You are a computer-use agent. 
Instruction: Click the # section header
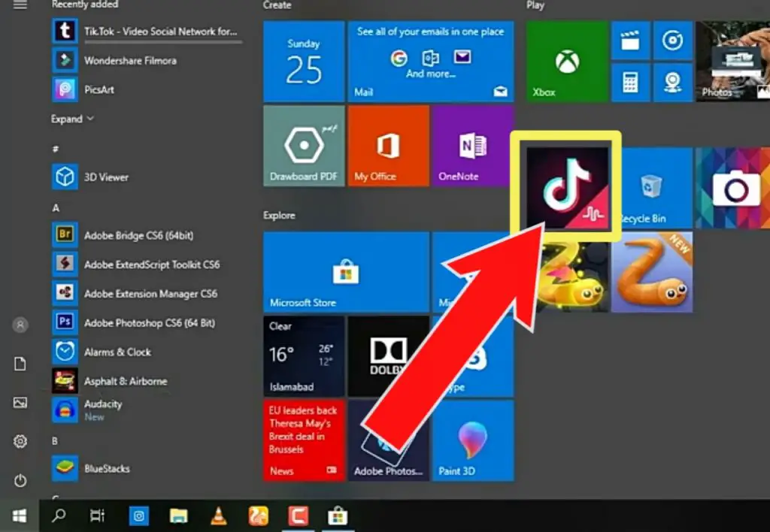pos(56,149)
